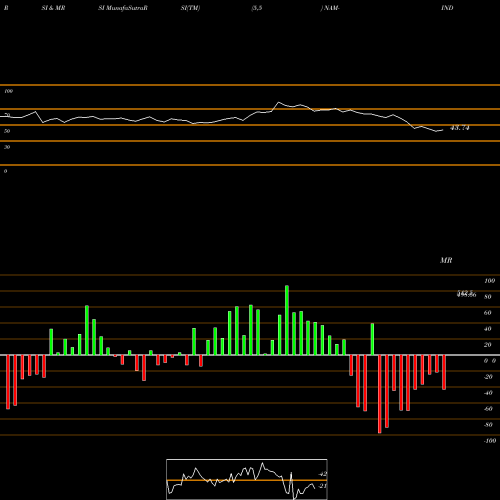Select the MR panel title label
Viewport: 500px width, 500px height.
click(x=446, y=260)
